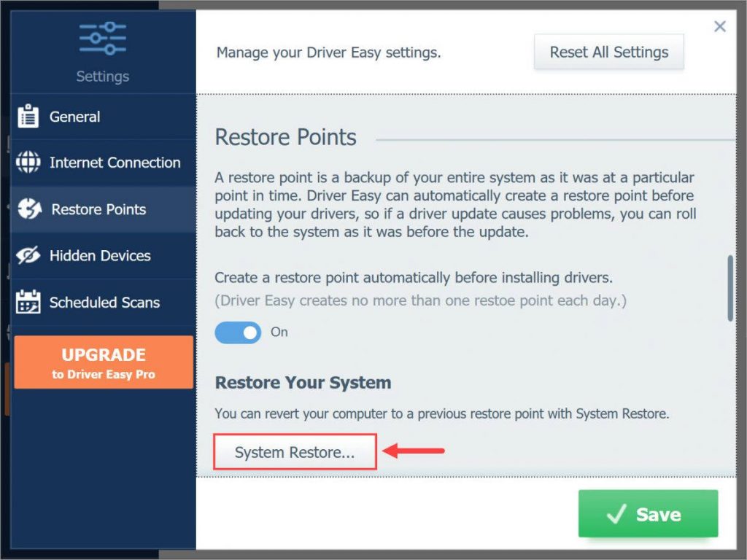This screenshot has width=747, height=560.
Task: Click 'Manage your Driver Easy settings.' text
Action: click(329, 52)
